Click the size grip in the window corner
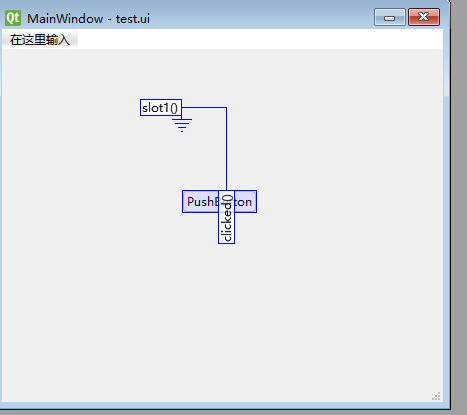 click(436, 396)
